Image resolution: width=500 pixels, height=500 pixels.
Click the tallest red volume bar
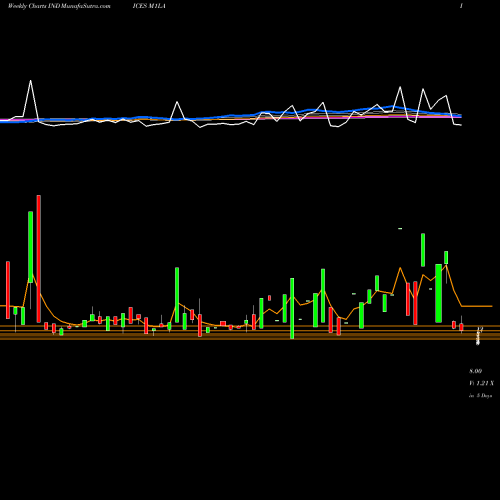(39, 259)
